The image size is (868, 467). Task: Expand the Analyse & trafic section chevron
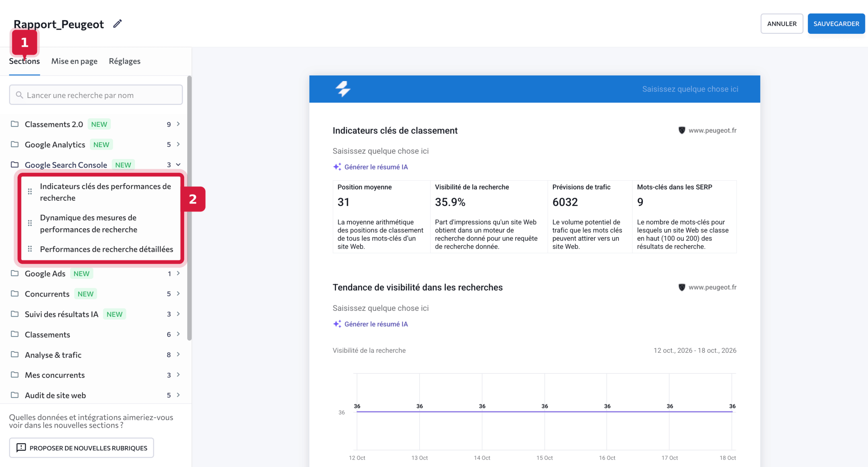click(x=178, y=354)
